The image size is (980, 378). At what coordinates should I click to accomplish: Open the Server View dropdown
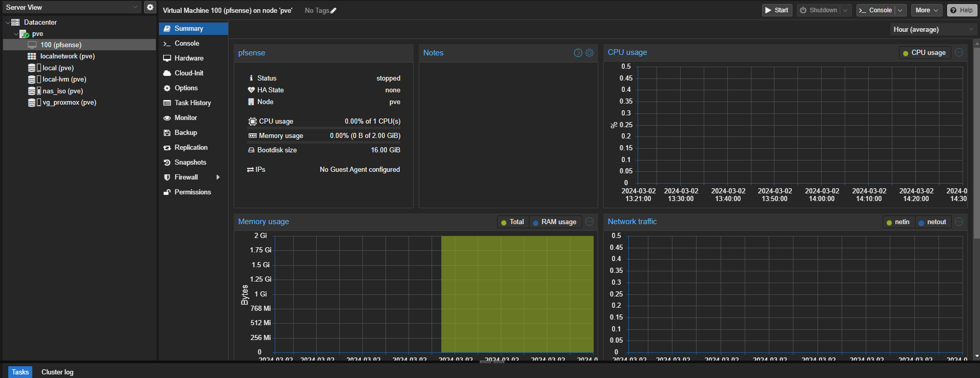click(135, 7)
